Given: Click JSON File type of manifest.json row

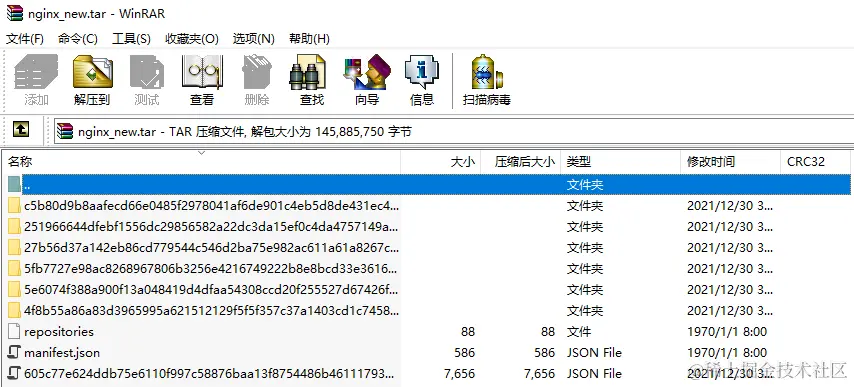Looking at the screenshot, I should point(594,353).
